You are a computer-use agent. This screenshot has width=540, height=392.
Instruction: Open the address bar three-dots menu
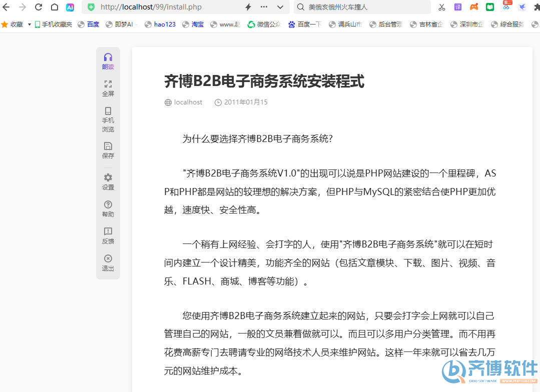point(264,7)
